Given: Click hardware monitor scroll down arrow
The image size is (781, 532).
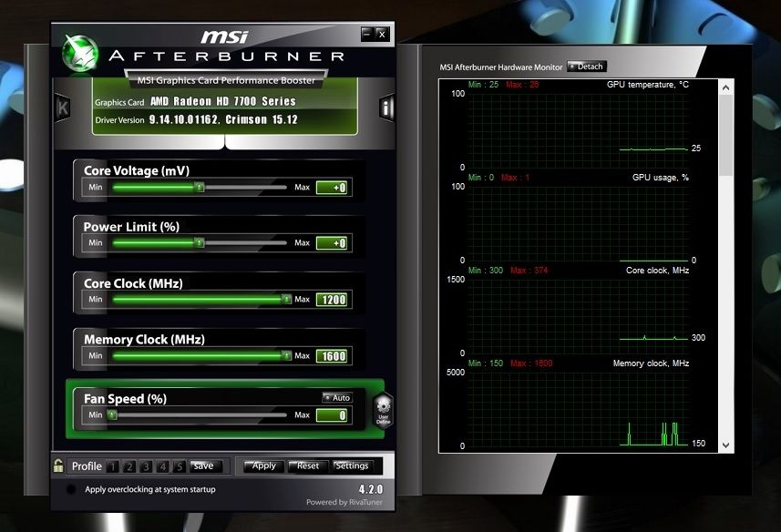Looking at the screenshot, I should pyautogui.click(x=725, y=445).
